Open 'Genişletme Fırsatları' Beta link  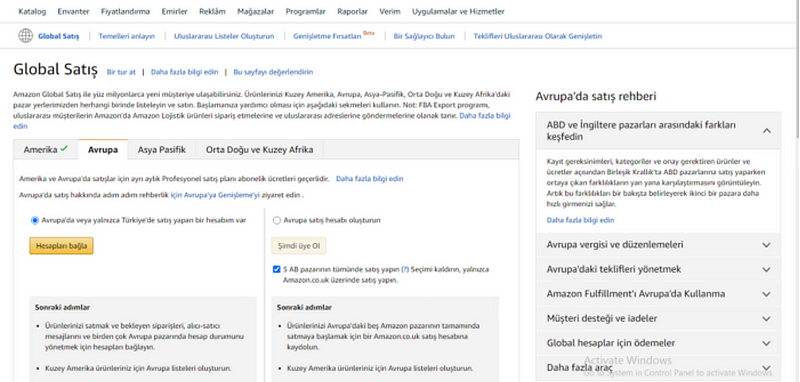(334, 36)
